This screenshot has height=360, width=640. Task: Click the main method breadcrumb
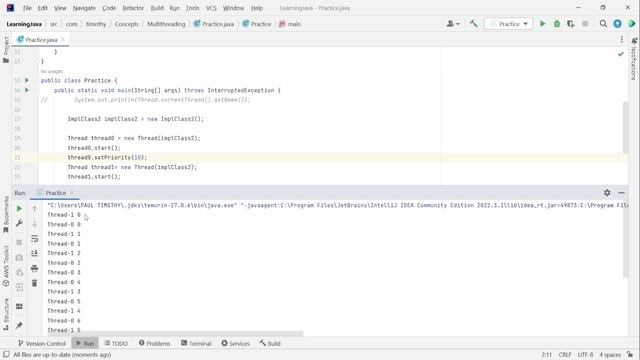[x=290, y=24]
